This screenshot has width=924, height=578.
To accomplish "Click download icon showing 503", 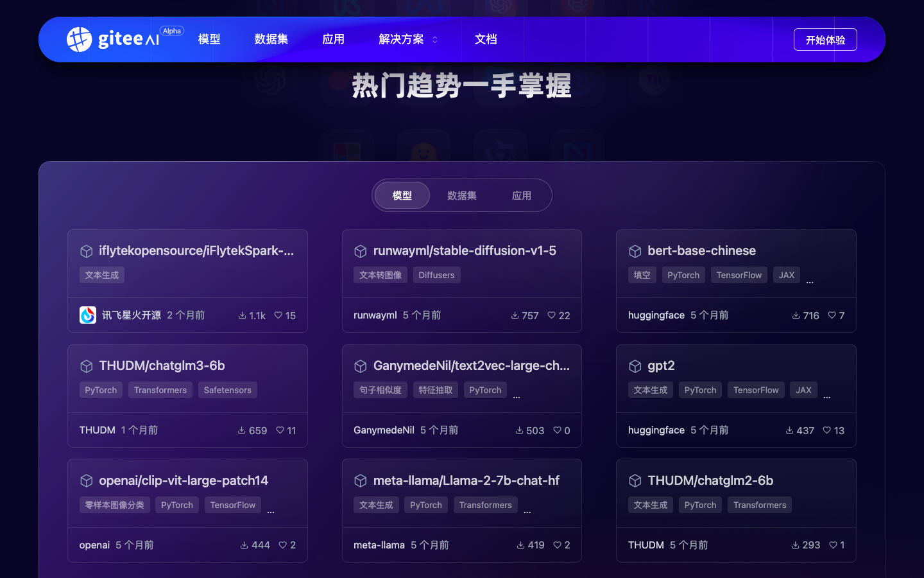I will (x=520, y=430).
